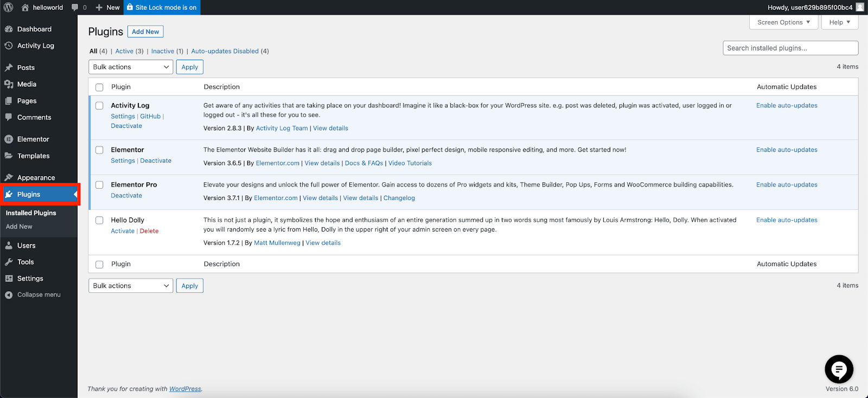Filter to Auto-updates Disabled plugins
The image size is (868, 398).
coord(225,52)
